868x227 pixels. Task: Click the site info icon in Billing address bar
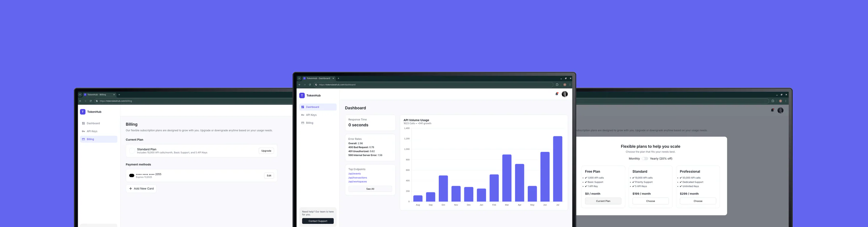tap(97, 101)
